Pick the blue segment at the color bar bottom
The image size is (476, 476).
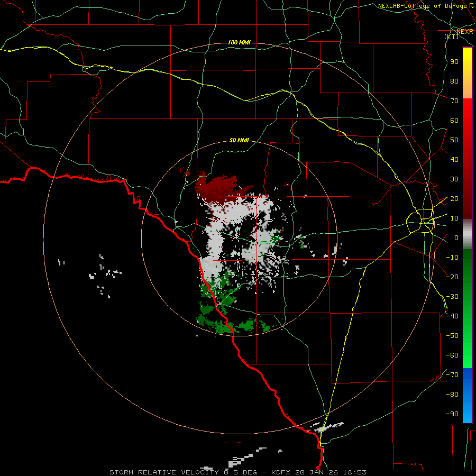coord(467,395)
